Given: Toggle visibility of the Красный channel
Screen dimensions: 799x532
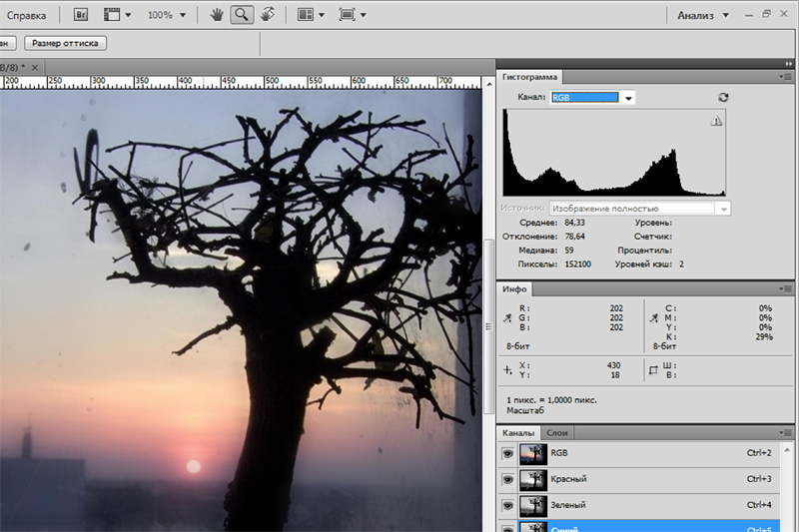Looking at the screenshot, I should [506, 479].
